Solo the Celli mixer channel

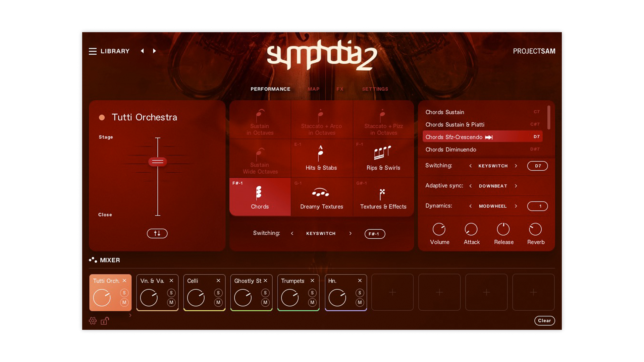(218, 293)
